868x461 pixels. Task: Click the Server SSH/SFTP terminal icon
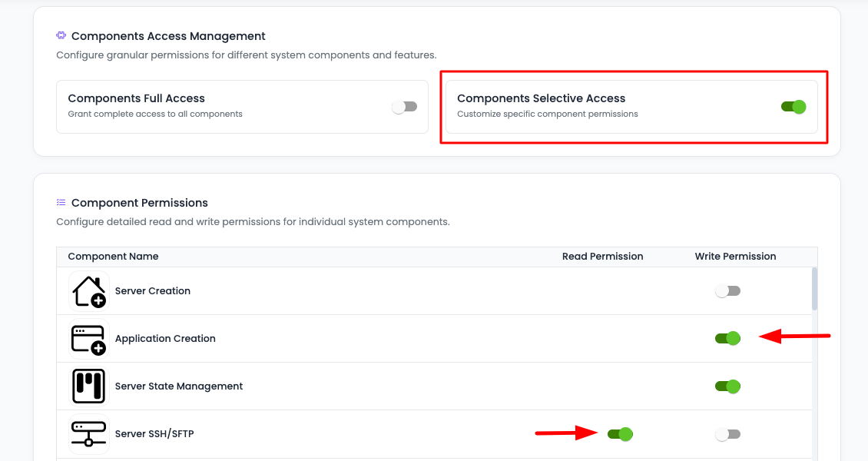click(88, 433)
